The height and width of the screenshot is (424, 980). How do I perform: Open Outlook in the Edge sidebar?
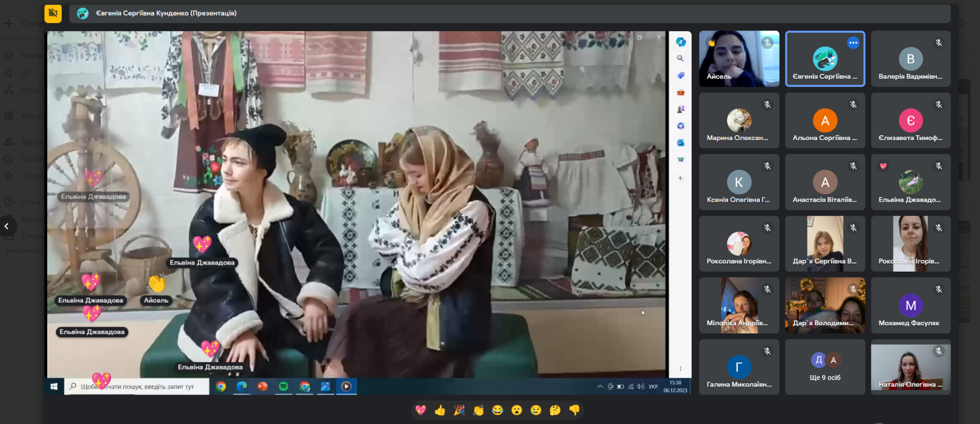[680, 143]
